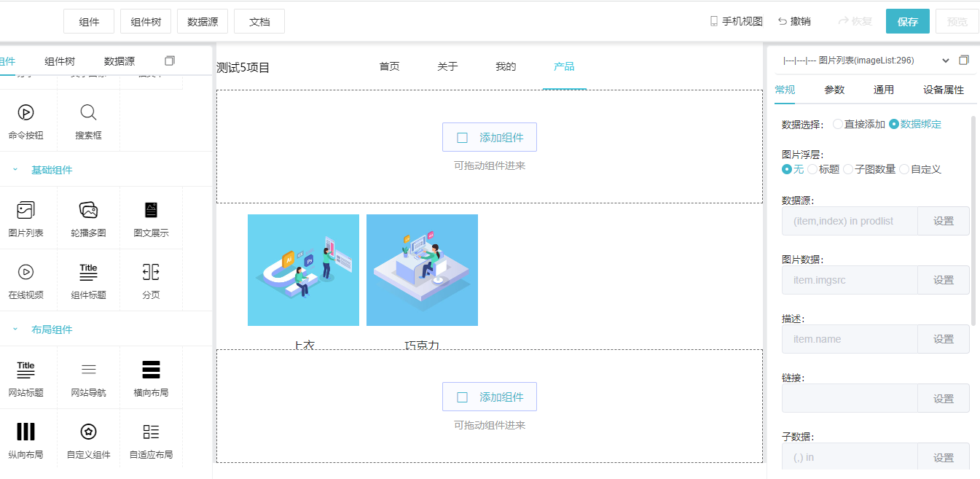980x479 pixels.
Task: Click 设置 next to 描述 field
Action: (x=944, y=339)
